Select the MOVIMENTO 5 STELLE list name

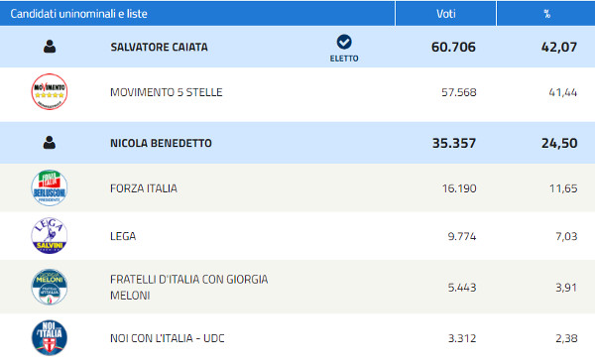click(167, 92)
